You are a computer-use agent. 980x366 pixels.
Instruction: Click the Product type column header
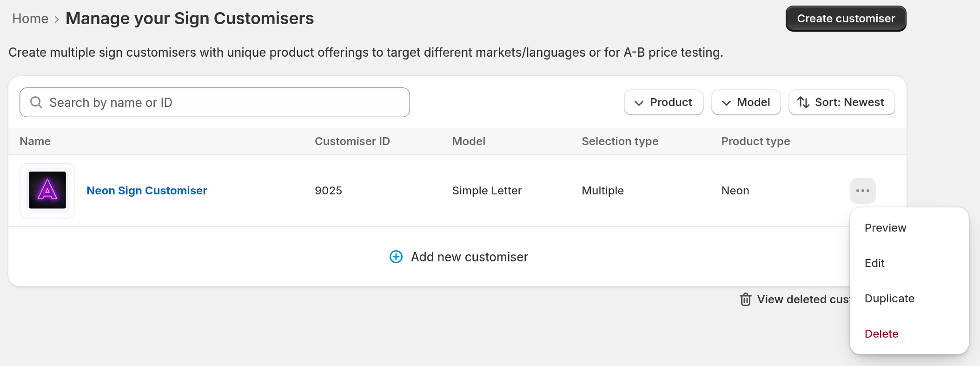point(755,141)
